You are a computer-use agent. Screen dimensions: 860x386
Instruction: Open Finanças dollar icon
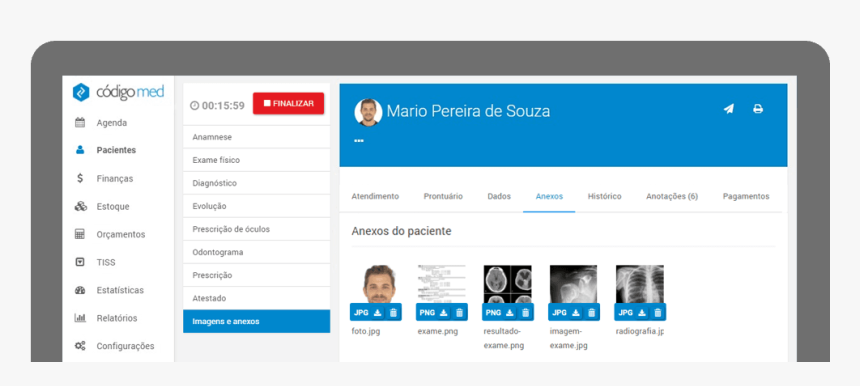(80, 178)
